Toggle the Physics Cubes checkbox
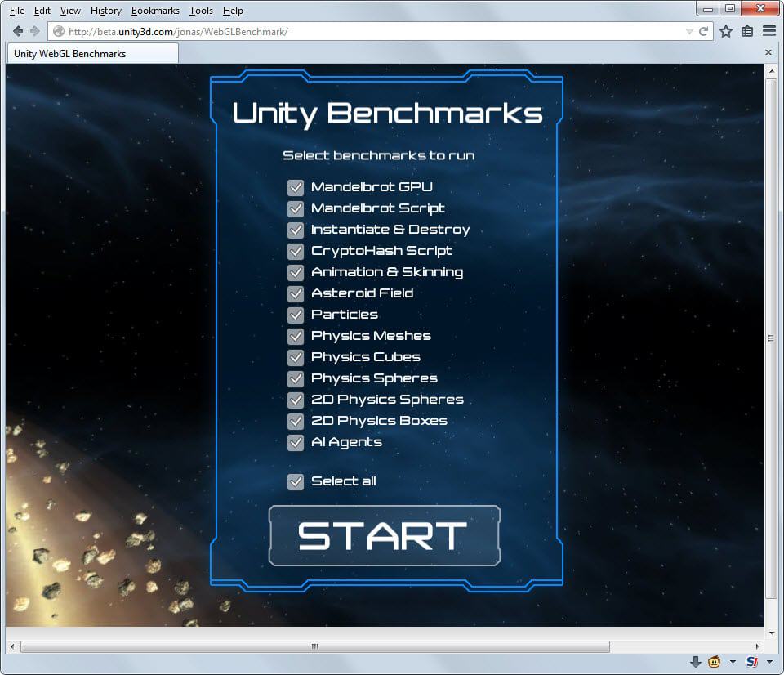The height and width of the screenshot is (675, 784). [296, 358]
